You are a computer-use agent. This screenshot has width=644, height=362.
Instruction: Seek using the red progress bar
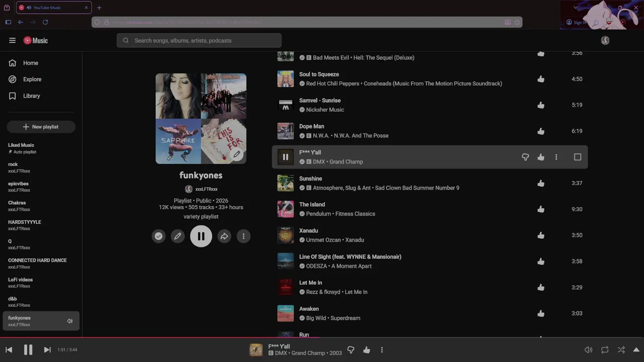tap(322, 338)
